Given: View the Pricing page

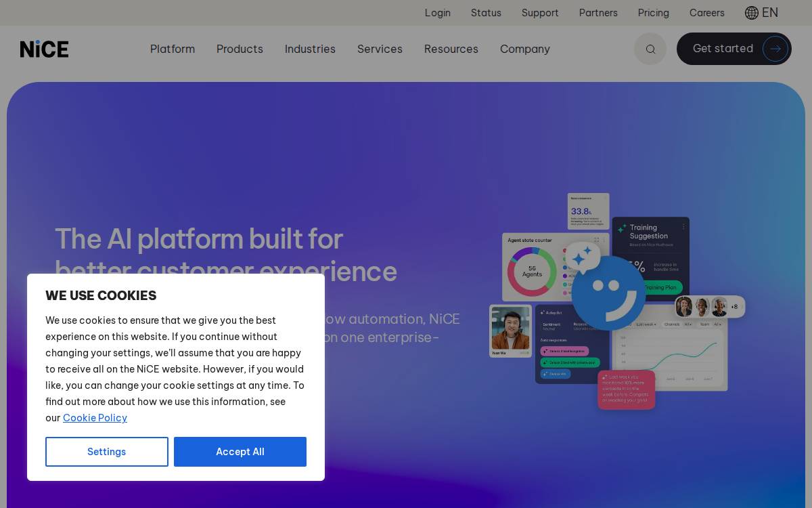Looking at the screenshot, I should [x=654, y=13].
